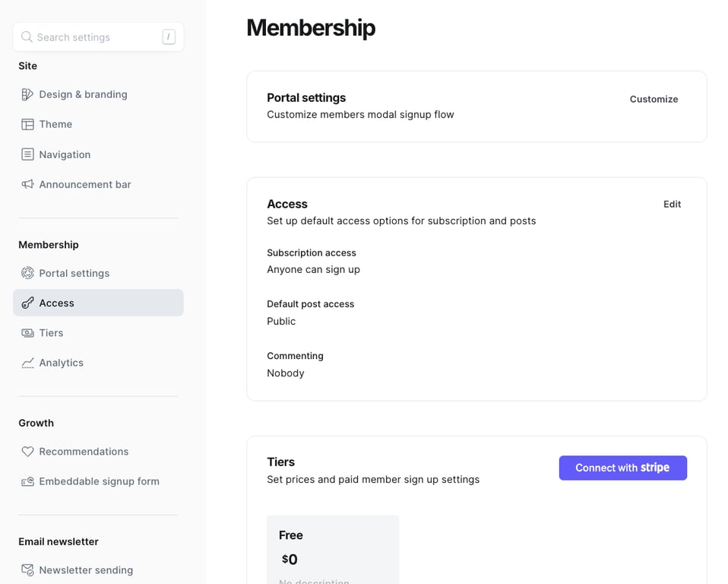The height and width of the screenshot is (584, 728).
Task: Click the Tiers money icon
Action: tap(27, 333)
